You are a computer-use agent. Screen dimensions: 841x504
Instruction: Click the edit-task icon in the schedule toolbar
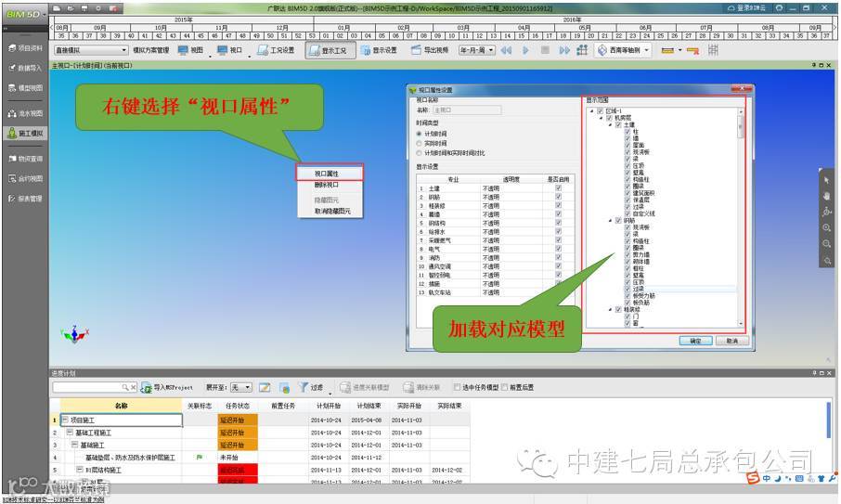click(x=265, y=387)
